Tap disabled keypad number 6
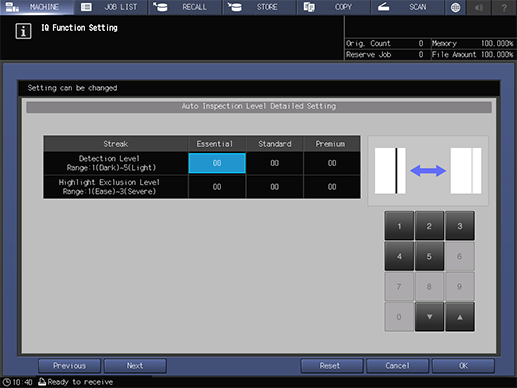Image resolution: width=517 pixels, height=388 pixels. tap(460, 256)
